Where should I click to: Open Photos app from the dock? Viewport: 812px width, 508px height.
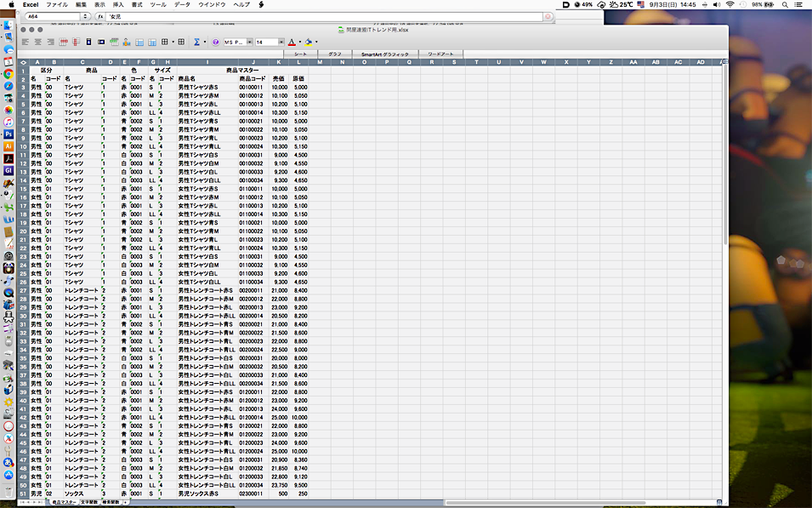9,110
